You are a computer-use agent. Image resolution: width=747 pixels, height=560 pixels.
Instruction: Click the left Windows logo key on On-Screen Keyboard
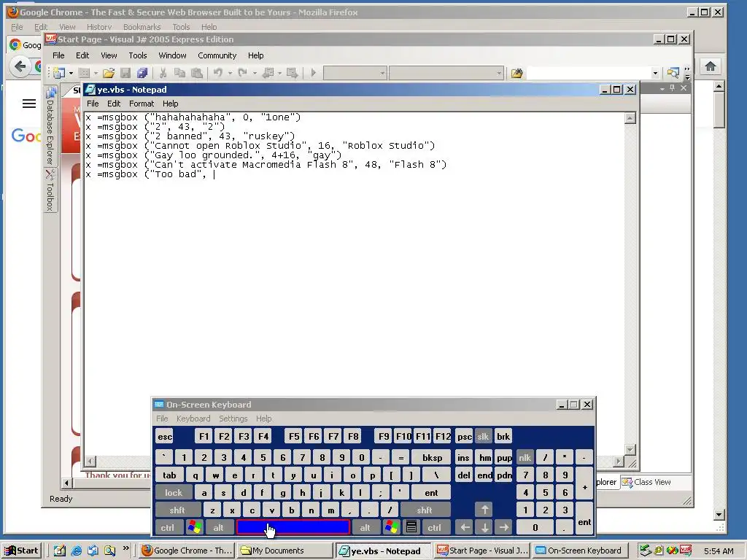195,527
